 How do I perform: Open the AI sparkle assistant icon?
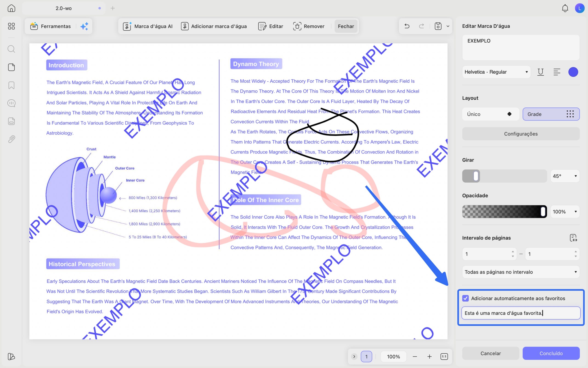point(84,26)
